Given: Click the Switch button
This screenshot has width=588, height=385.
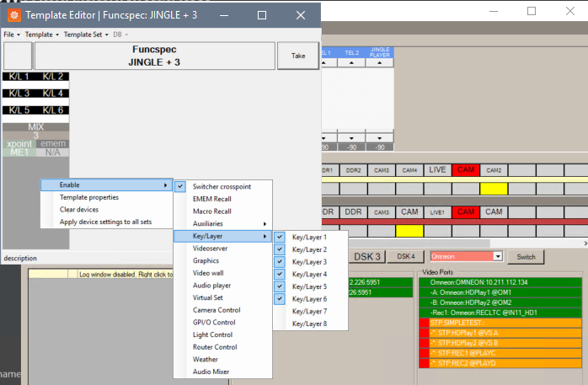Looking at the screenshot, I should 526,256.
